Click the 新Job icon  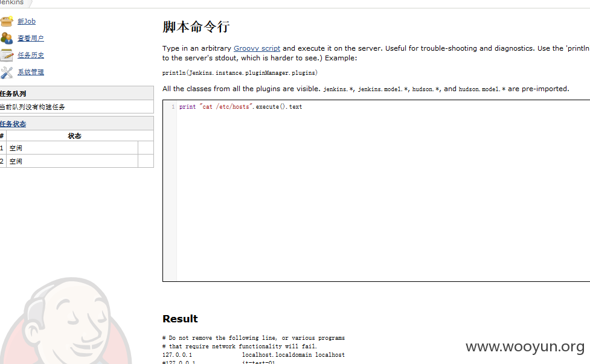[7, 21]
